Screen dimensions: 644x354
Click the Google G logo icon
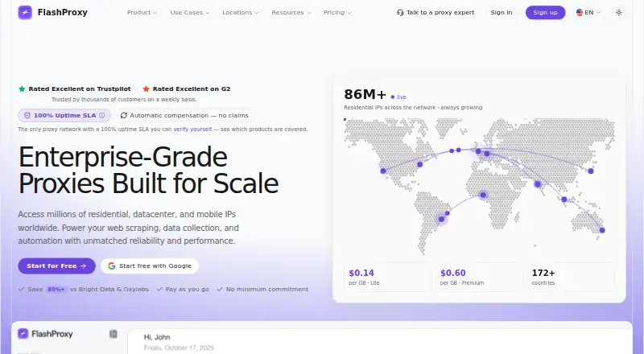point(111,266)
